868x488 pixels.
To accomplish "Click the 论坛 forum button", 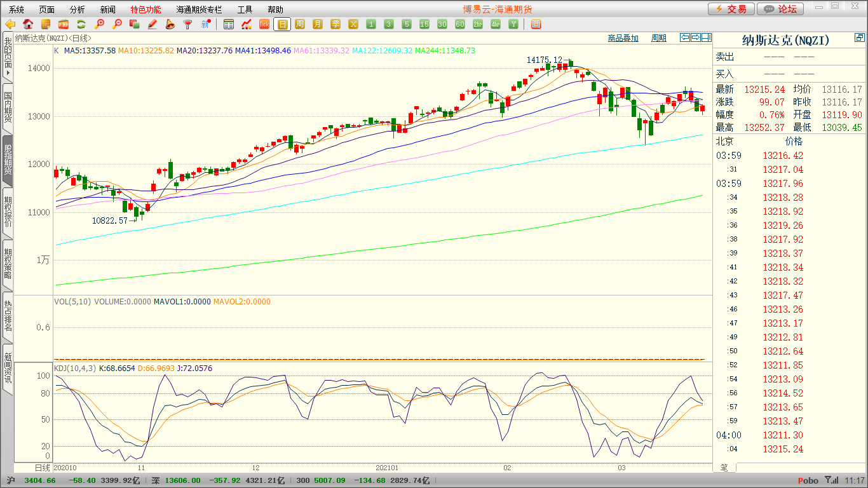I will pos(781,9).
